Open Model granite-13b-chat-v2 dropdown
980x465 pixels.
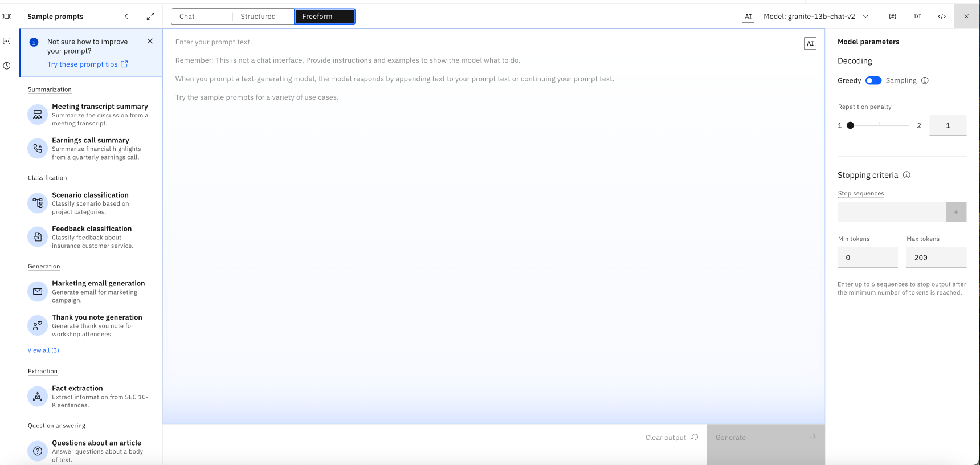(x=816, y=17)
